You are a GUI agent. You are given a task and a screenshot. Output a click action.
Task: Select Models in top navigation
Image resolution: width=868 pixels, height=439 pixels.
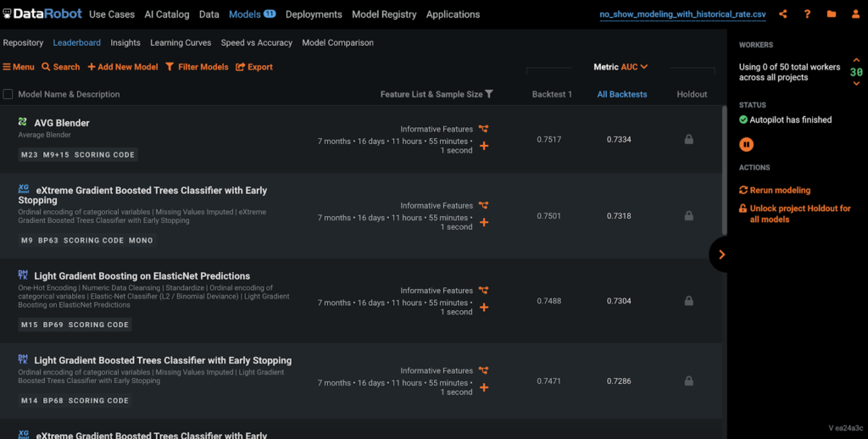coord(245,15)
